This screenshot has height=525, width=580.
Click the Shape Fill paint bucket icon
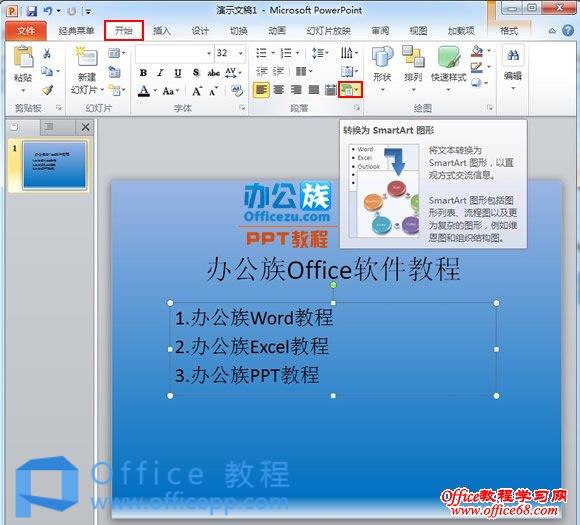point(477,51)
